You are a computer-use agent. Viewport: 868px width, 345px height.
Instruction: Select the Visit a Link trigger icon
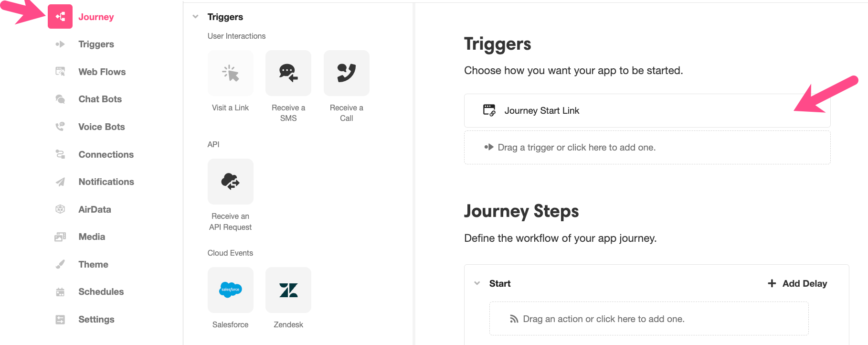point(231,73)
